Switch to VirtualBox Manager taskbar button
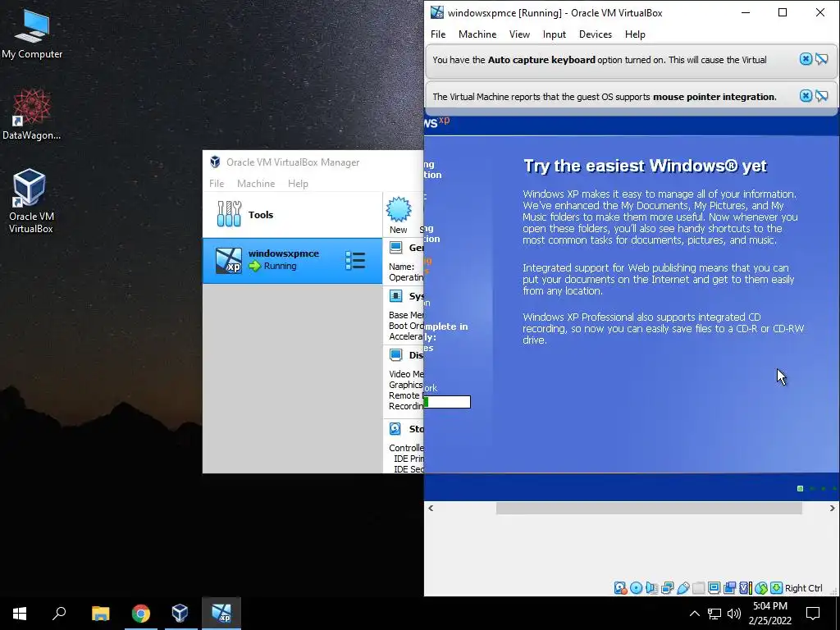 pyautogui.click(x=180, y=613)
